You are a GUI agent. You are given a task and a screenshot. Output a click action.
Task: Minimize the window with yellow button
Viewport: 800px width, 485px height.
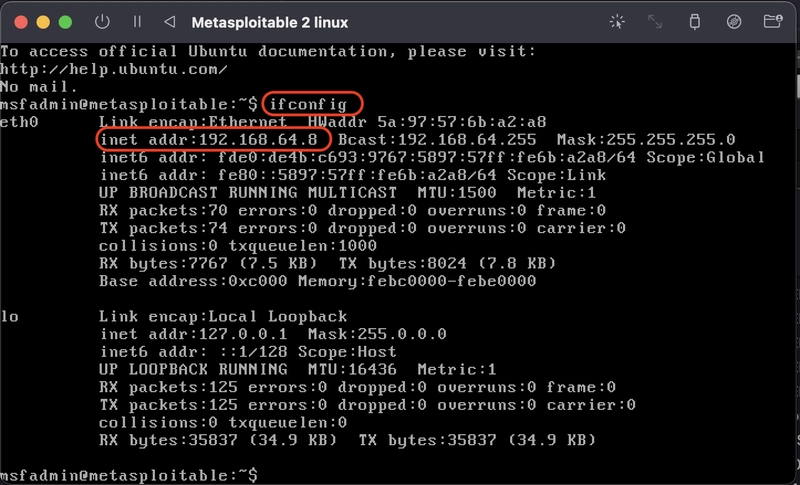[43, 22]
